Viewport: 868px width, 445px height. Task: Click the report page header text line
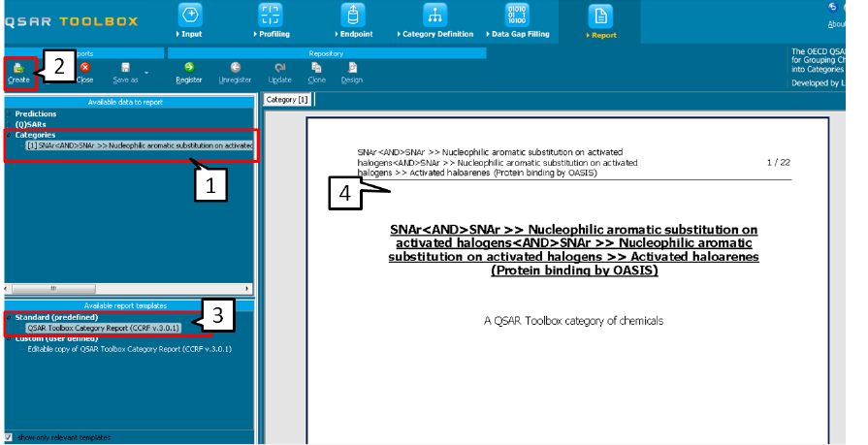(x=498, y=162)
